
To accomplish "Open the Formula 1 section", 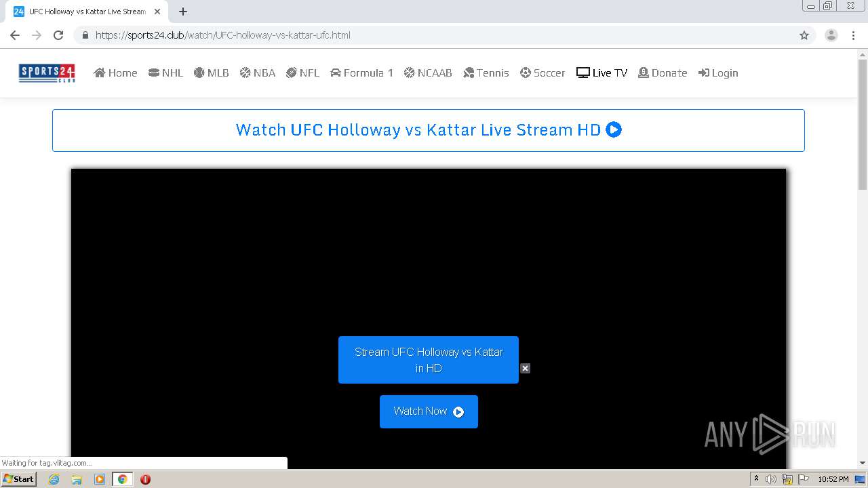I will [361, 73].
